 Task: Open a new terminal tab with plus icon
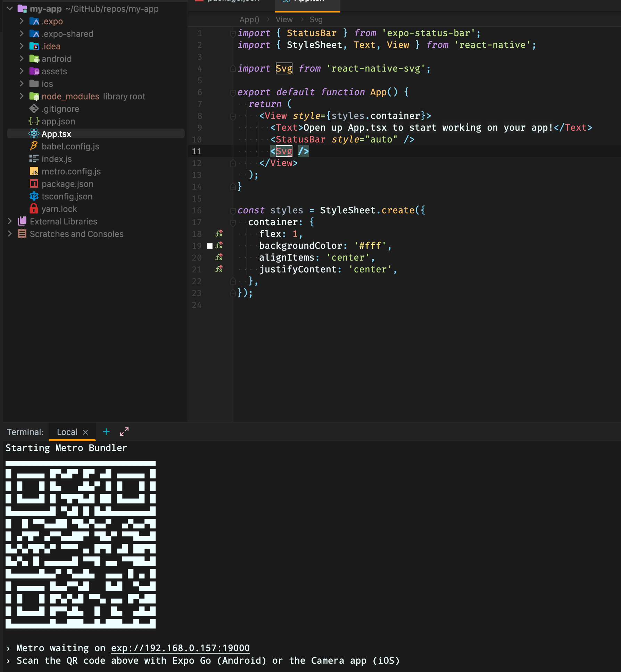point(106,432)
